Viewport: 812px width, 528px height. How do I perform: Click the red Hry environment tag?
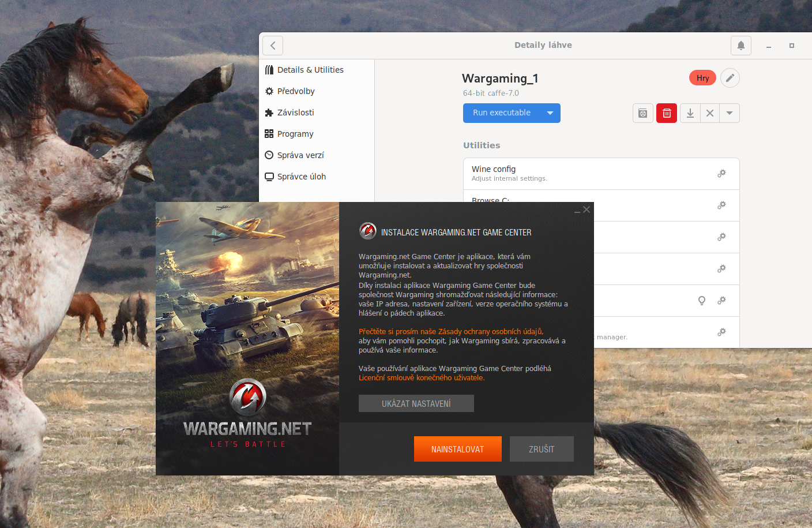(702, 78)
